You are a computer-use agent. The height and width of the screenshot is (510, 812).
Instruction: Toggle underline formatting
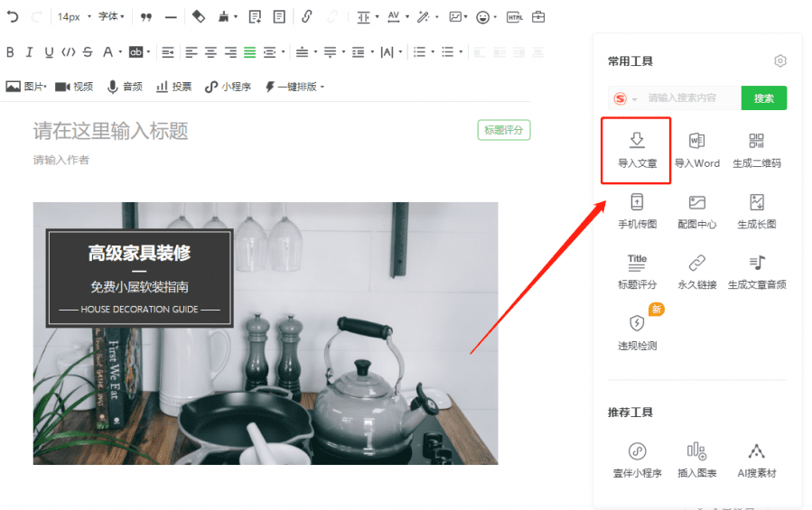[49, 52]
